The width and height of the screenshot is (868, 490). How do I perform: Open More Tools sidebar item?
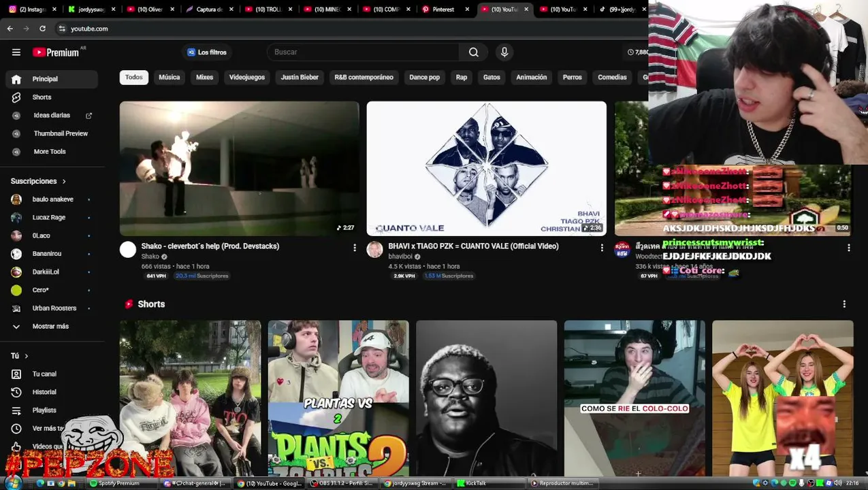click(x=52, y=152)
